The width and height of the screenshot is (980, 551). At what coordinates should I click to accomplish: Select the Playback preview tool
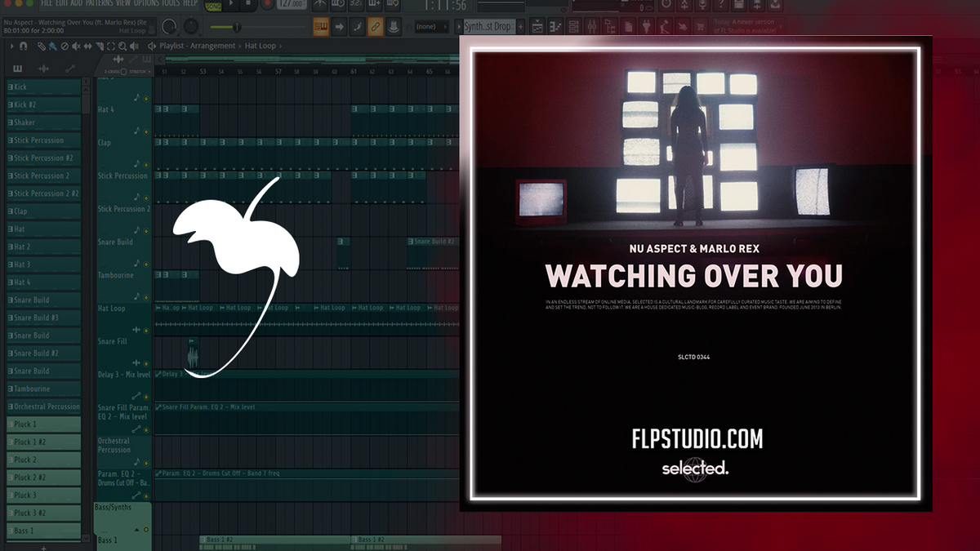point(134,46)
